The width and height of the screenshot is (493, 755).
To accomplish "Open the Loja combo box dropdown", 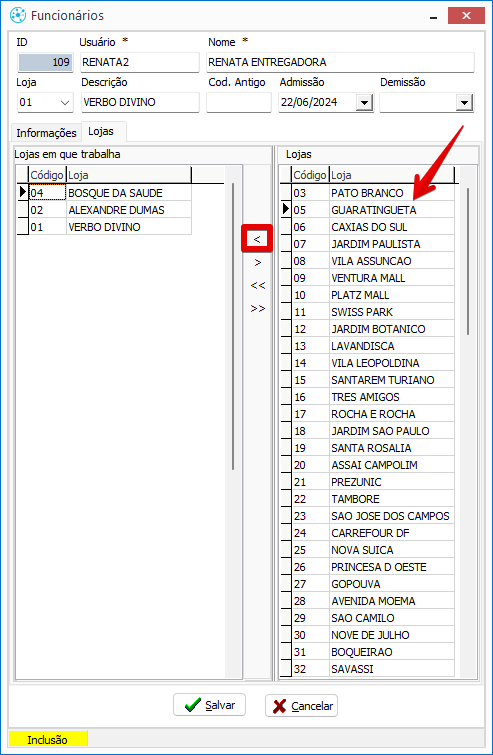I will tap(65, 103).
